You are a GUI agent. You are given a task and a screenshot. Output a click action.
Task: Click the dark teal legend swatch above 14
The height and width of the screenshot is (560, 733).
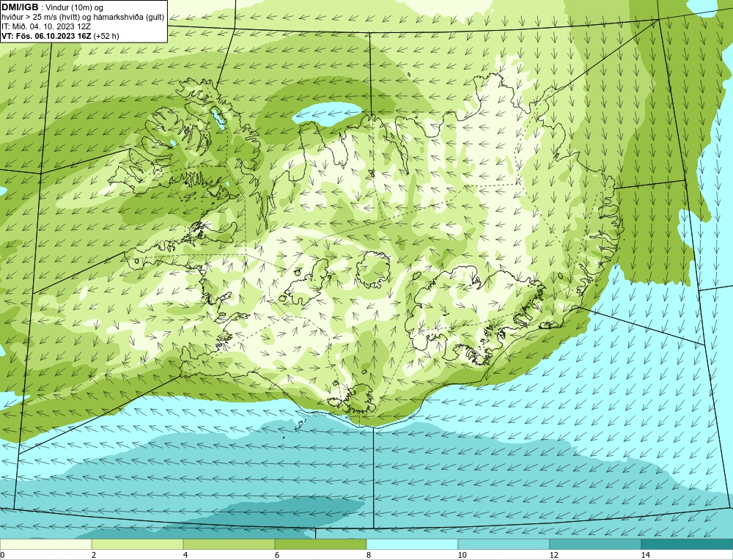tap(686, 544)
